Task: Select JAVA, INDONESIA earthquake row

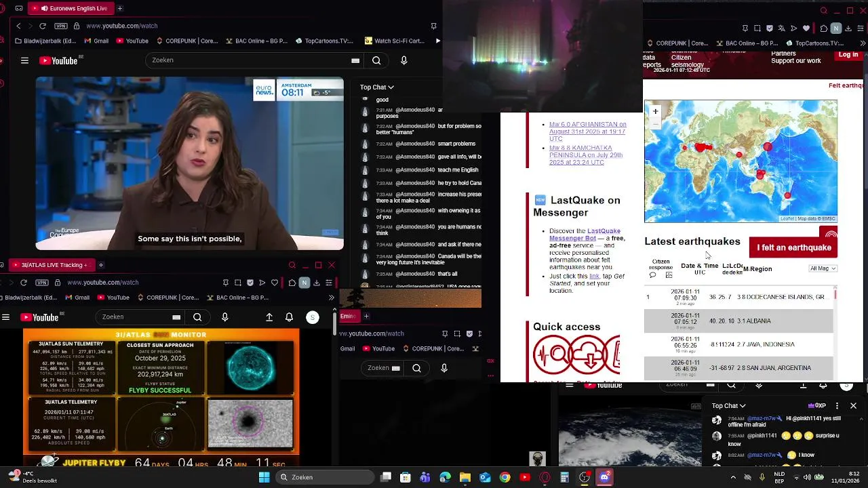Action: [738, 344]
